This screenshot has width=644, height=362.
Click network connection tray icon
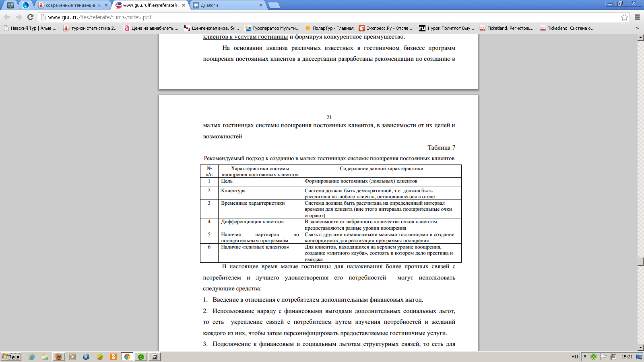click(613, 357)
